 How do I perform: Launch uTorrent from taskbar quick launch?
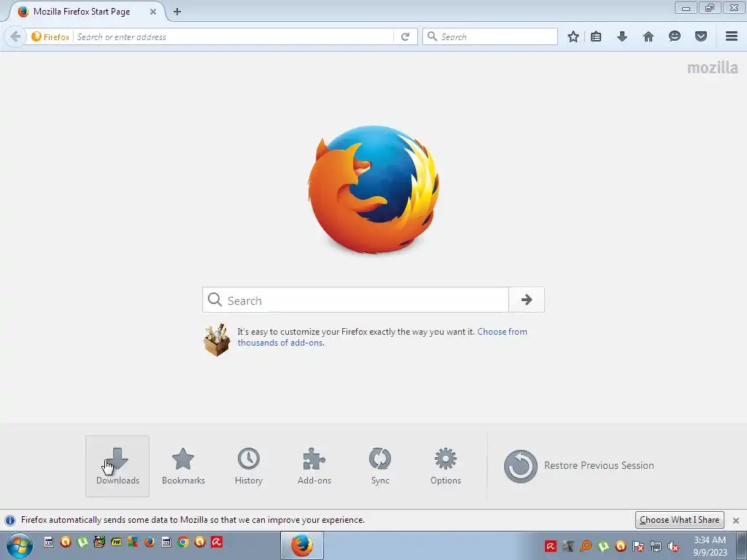(82, 542)
